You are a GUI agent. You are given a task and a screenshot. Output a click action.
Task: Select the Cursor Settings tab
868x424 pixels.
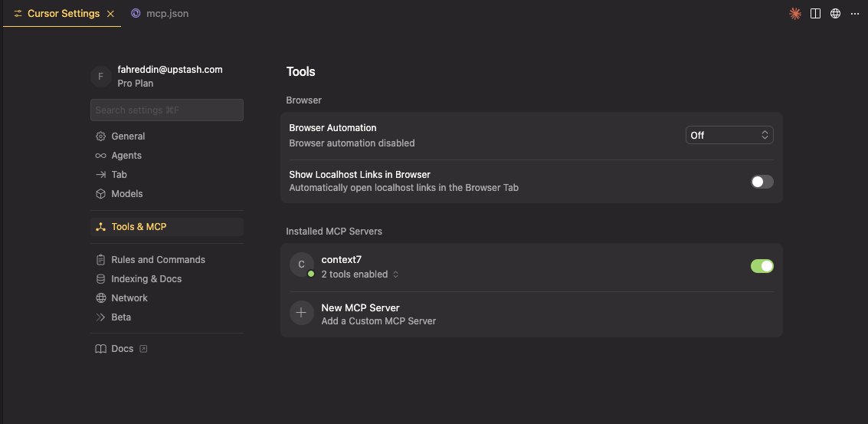[x=62, y=14]
